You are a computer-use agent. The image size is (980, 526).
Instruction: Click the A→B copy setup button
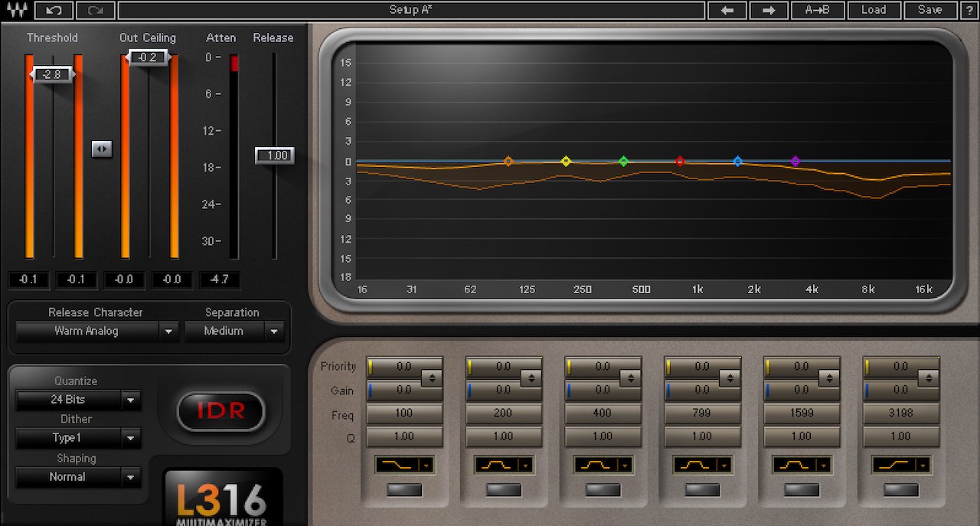pyautogui.click(x=818, y=10)
